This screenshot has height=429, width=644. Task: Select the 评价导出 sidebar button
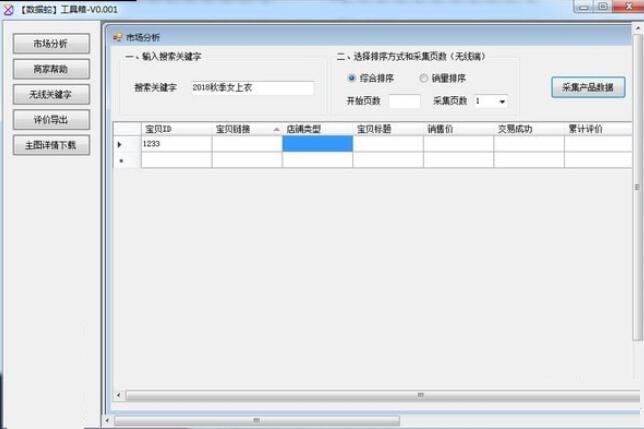click(51, 120)
